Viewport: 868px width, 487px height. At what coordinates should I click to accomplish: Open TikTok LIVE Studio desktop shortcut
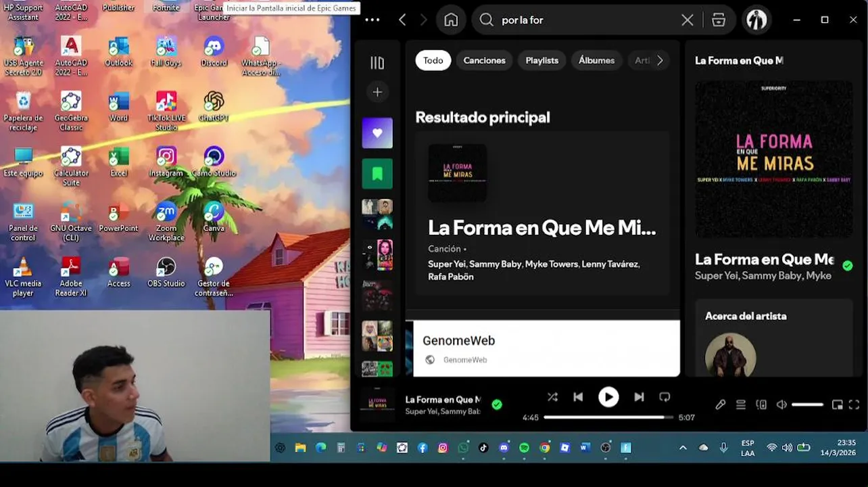pyautogui.click(x=166, y=112)
